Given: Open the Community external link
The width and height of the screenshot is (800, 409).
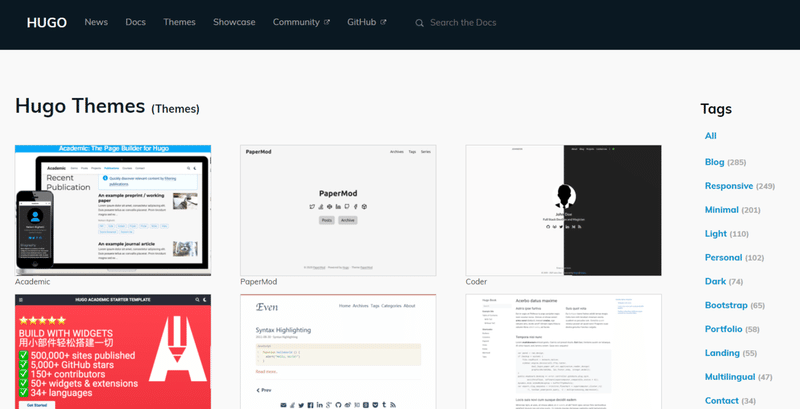Looking at the screenshot, I should pos(301,22).
